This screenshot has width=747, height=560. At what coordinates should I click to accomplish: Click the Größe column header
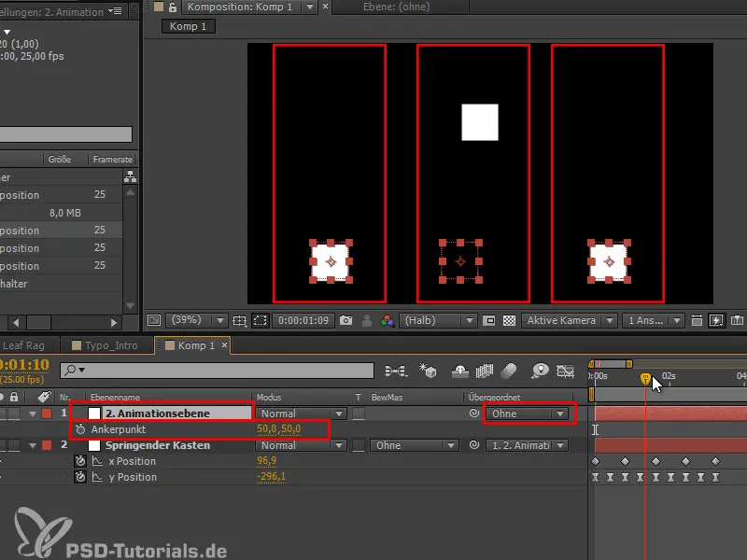[x=60, y=159]
